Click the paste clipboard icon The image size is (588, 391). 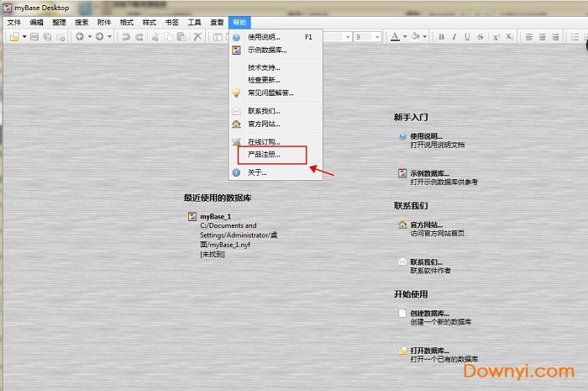click(x=181, y=37)
